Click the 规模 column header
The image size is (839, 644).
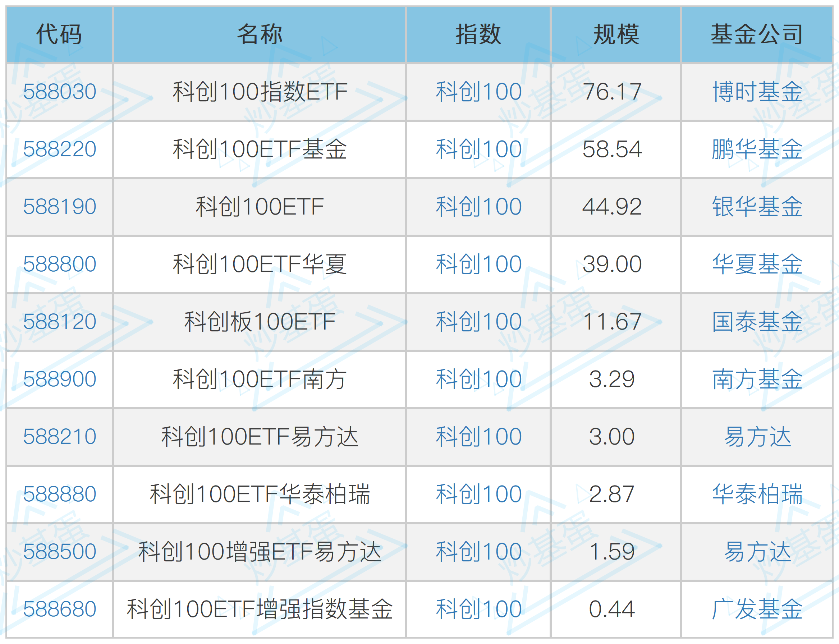616,34
